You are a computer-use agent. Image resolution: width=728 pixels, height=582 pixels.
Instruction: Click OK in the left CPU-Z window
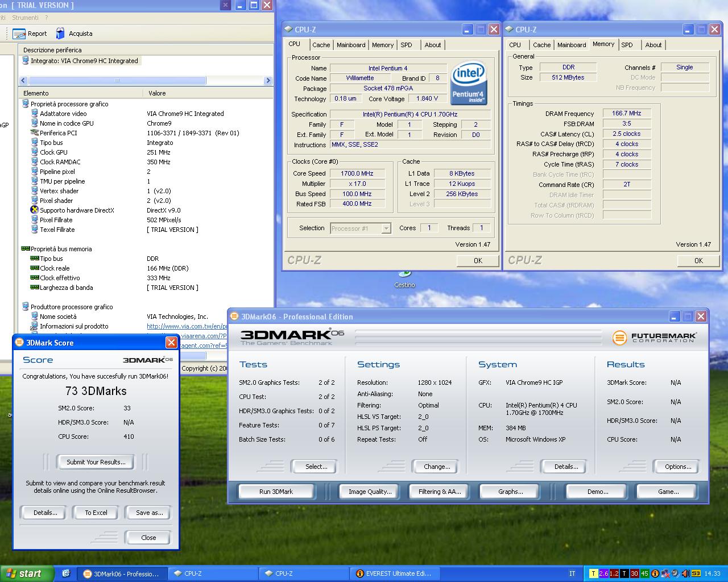tap(478, 260)
